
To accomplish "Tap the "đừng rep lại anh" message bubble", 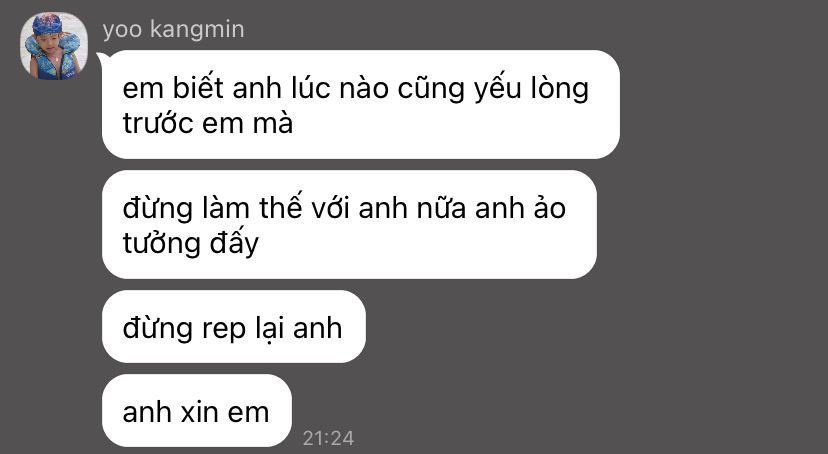I will pos(233,326).
